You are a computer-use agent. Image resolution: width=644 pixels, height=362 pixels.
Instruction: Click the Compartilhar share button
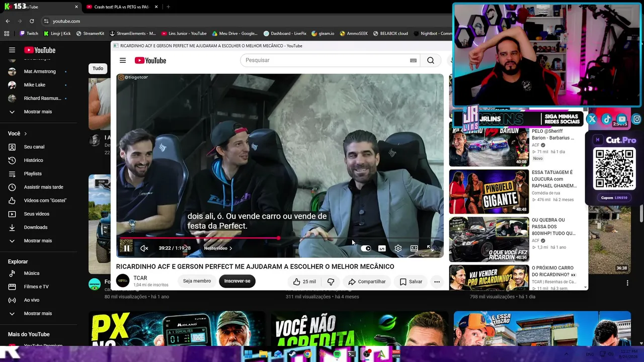point(367,282)
